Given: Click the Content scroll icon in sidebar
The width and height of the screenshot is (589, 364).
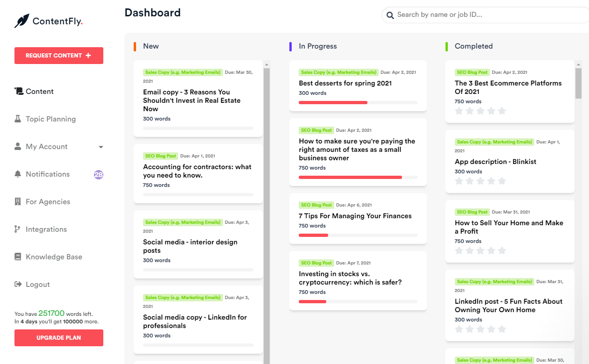Looking at the screenshot, I should tap(19, 92).
